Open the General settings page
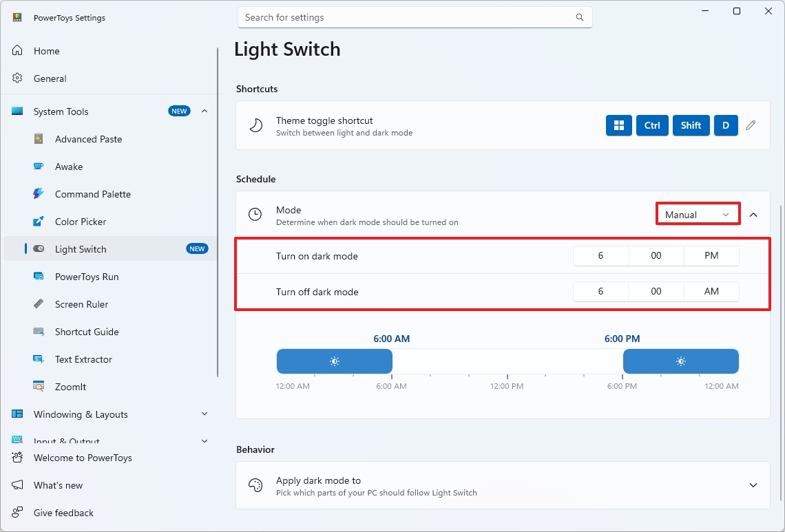The image size is (785, 532). pyautogui.click(x=49, y=78)
